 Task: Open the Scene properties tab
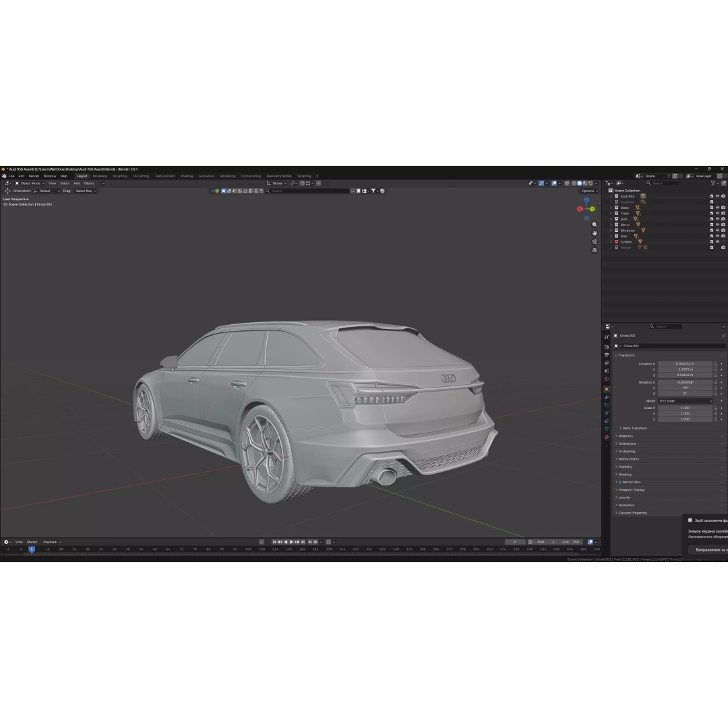point(607,371)
